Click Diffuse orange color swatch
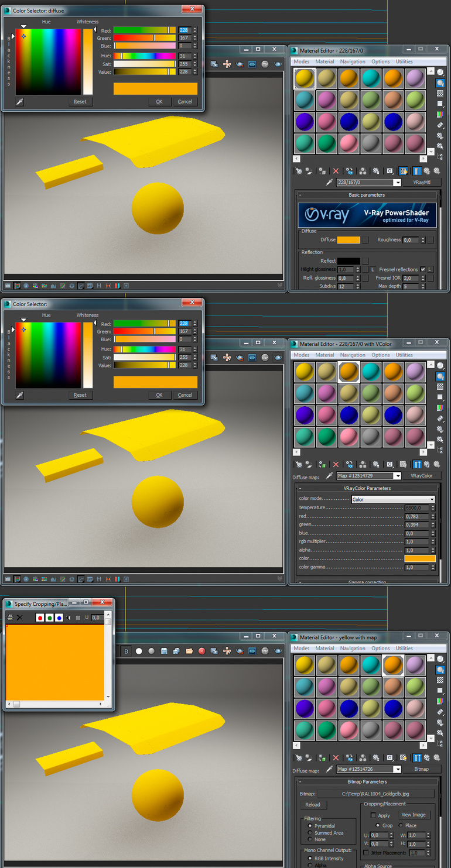The height and width of the screenshot is (868, 451). click(x=348, y=240)
